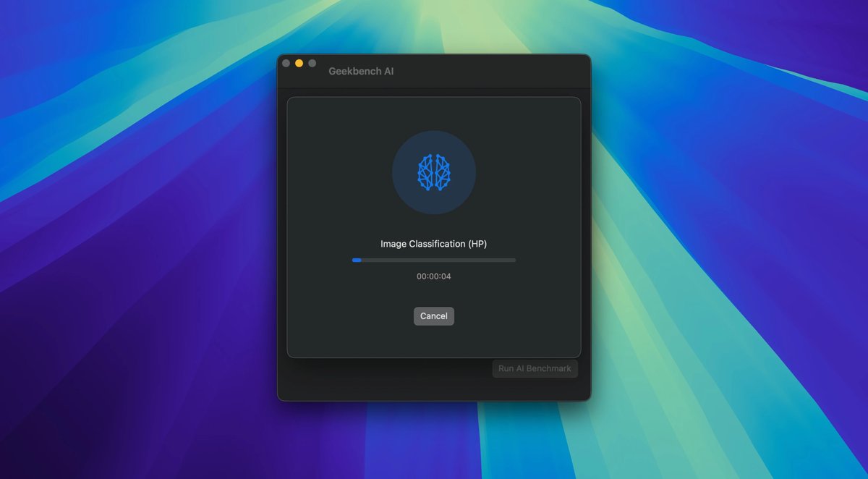Click the benchmark progress bar
Screen dimensions: 868x479
coord(434,260)
